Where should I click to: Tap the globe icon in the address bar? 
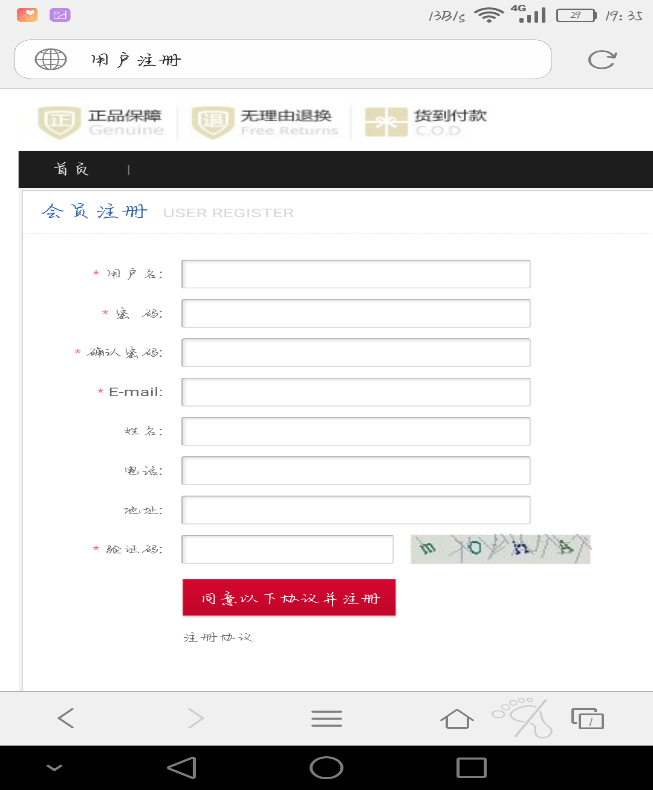(50, 59)
